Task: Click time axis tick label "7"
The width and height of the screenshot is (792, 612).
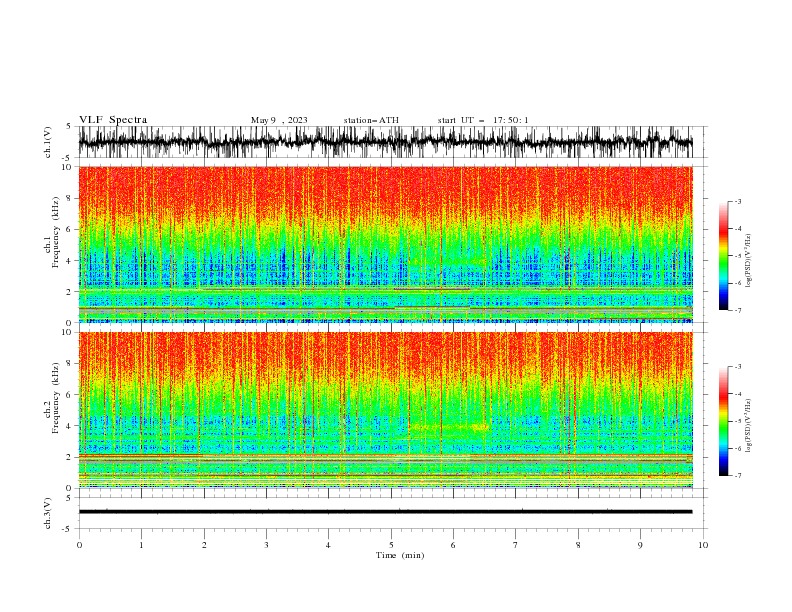Action: (x=516, y=545)
